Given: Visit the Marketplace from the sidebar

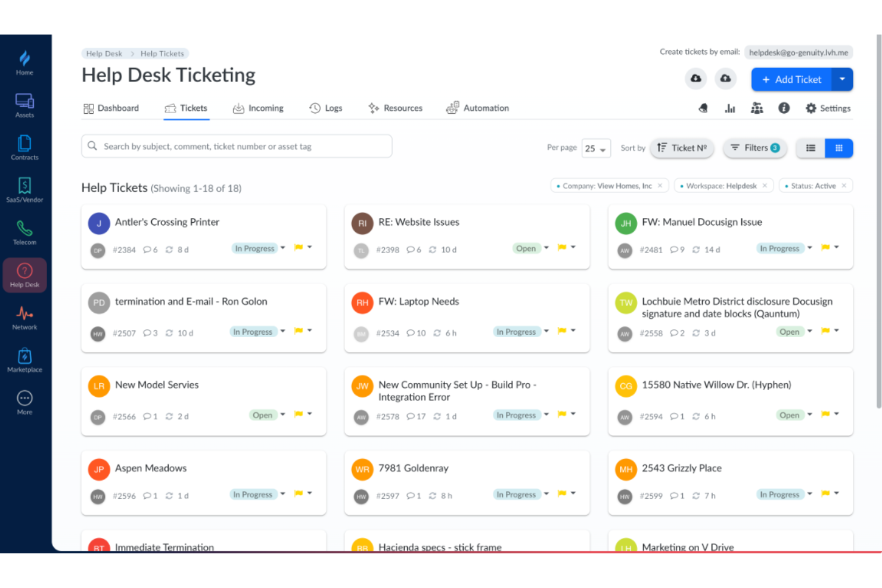Looking at the screenshot, I should 24,360.
